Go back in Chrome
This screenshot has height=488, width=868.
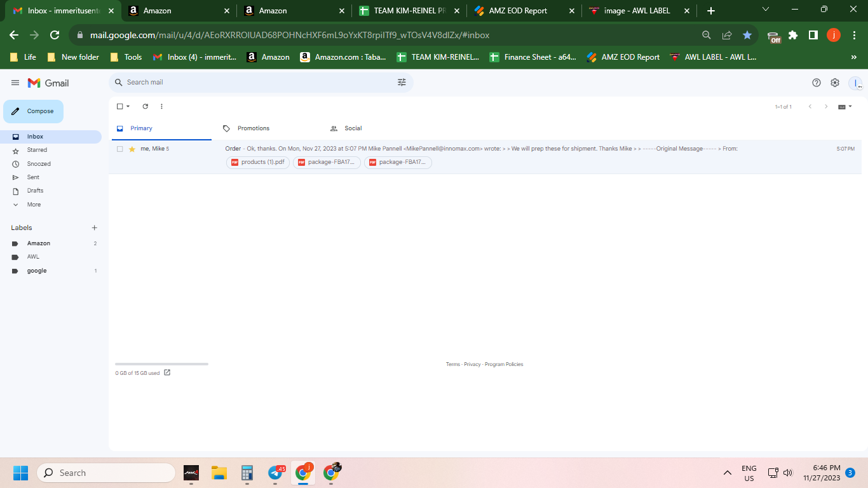(x=14, y=35)
